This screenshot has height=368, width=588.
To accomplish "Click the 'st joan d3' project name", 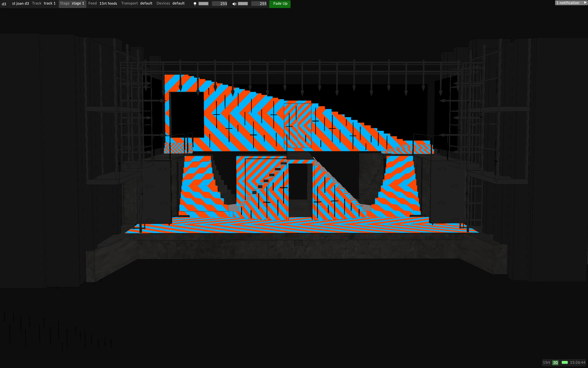I will click(x=20, y=3).
